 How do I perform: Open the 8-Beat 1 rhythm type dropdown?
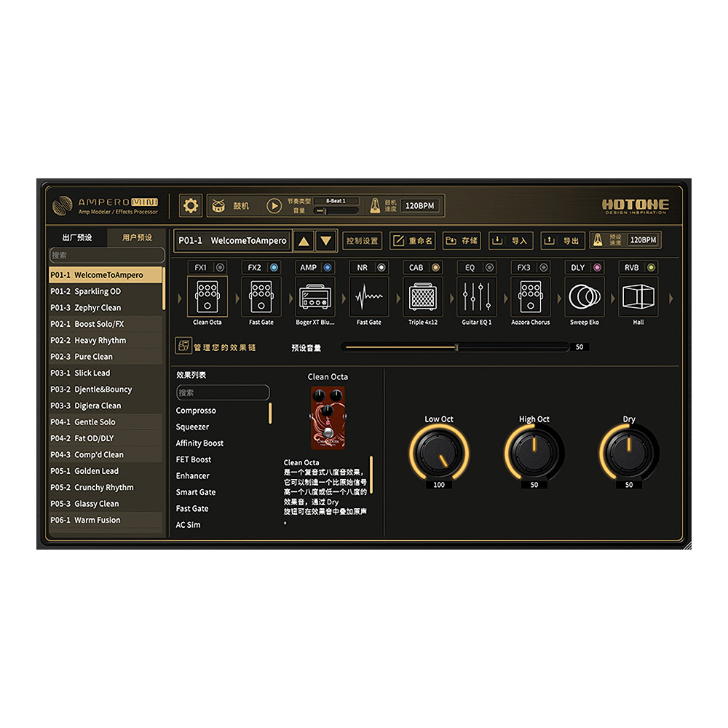coord(336,201)
